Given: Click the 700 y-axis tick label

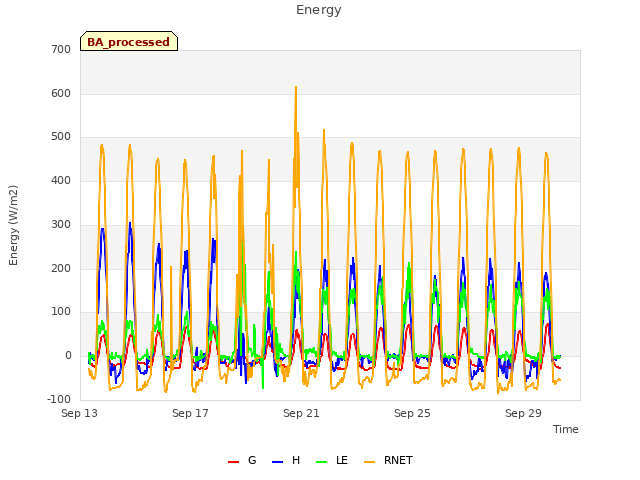Looking at the screenshot, I should click(x=61, y=49).
